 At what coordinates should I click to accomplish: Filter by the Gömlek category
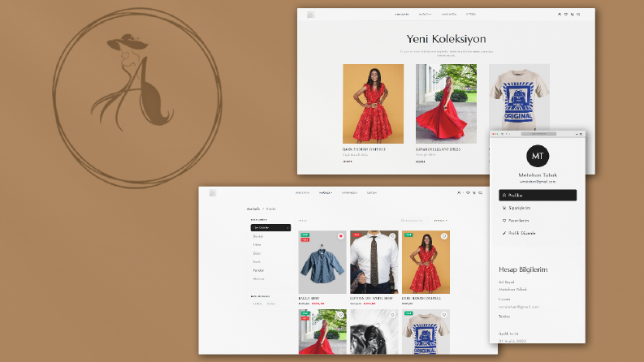[258, 236]
